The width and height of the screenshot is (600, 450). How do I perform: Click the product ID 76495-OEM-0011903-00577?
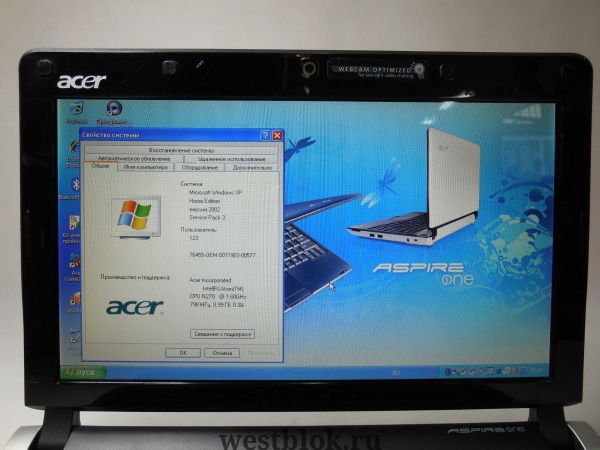point(222,255)
